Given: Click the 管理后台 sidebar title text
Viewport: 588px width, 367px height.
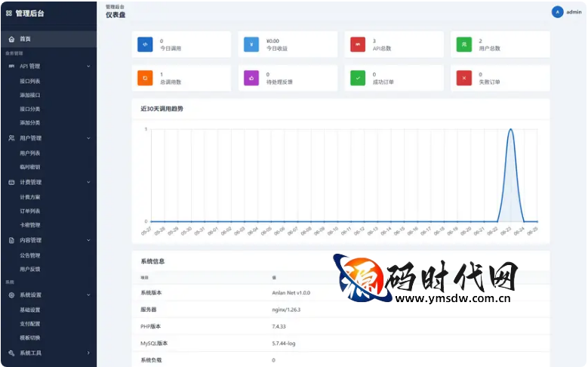Looking at the screenshot, I should click(x=30, y=14).
